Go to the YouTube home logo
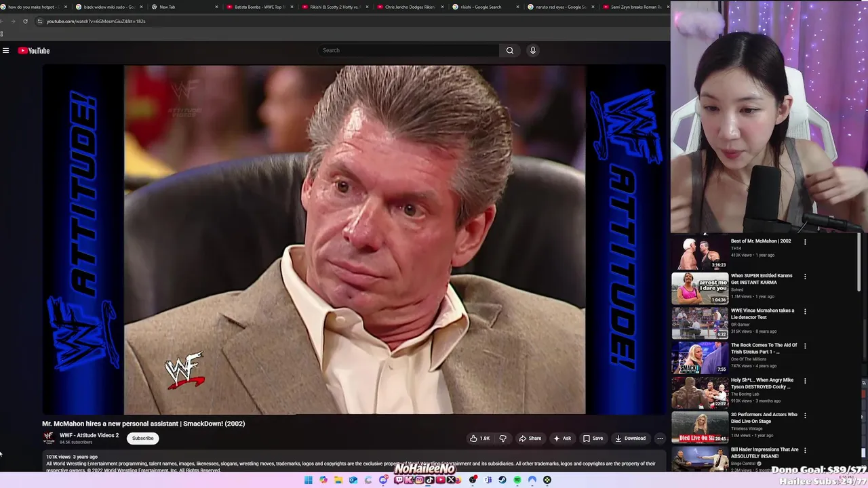This screenshot has width=868, height=488. (x=34, y=50)
